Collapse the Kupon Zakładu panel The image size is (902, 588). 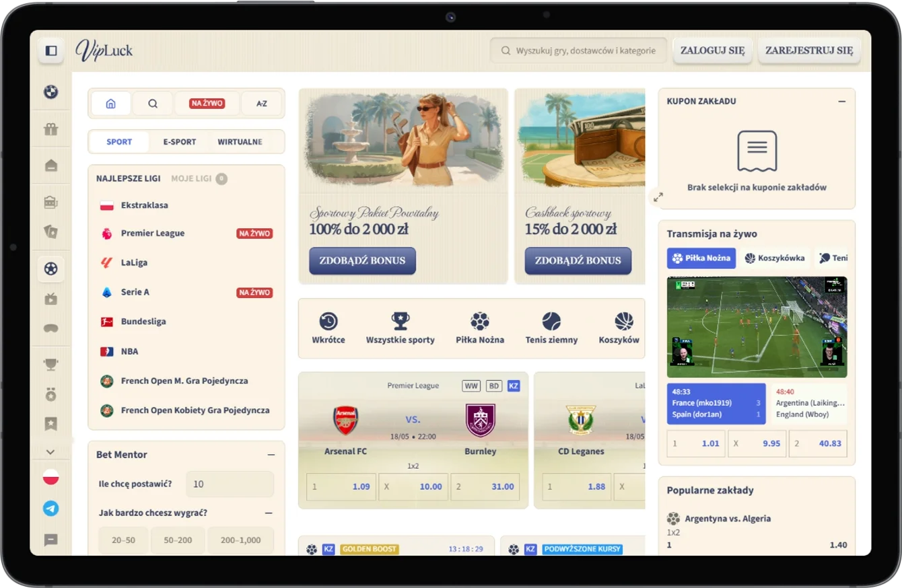[841, 102]
